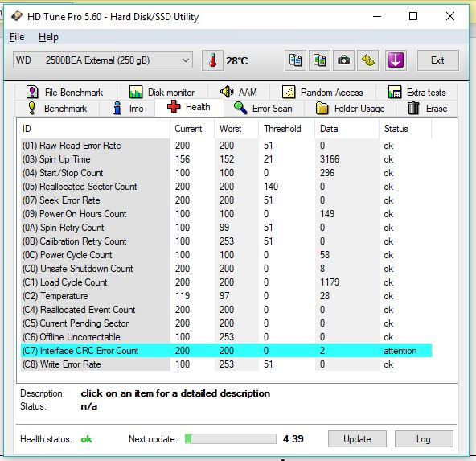Select the Start/Stop Count row
Viewport: 476px width, 461px height.
tap(227, 173)
